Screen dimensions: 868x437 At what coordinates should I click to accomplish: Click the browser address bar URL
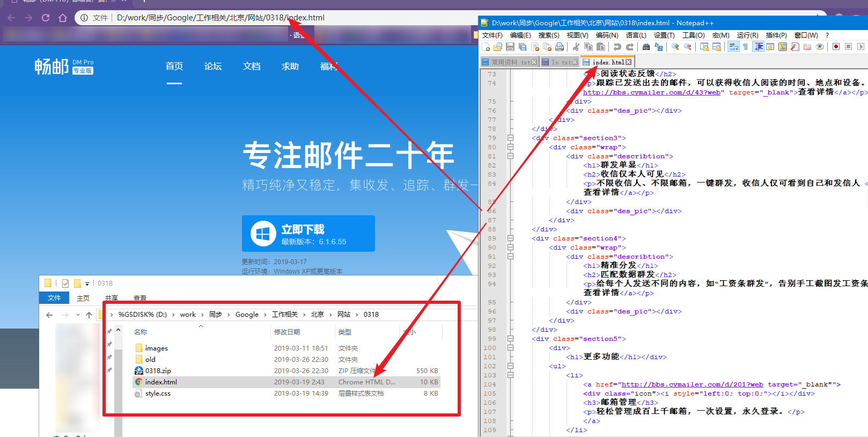[x=220, y=18]
